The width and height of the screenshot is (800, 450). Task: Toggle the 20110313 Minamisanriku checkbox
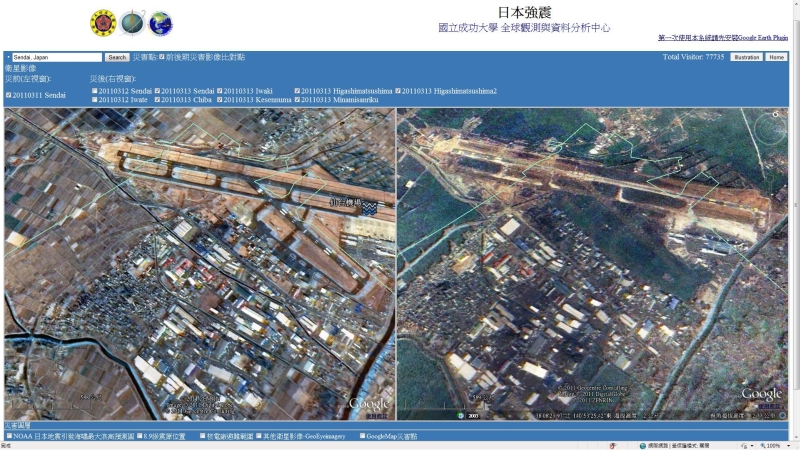pos(297,99)
